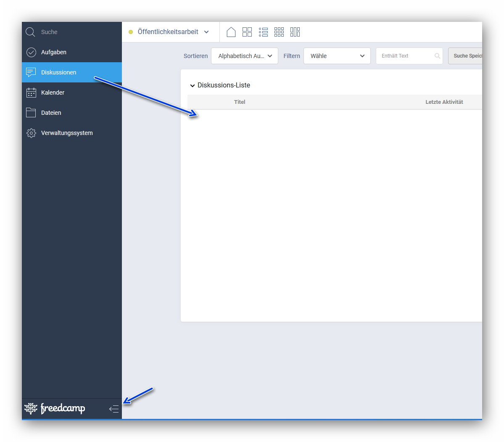Open the kanban columns view icon
The height and width of the screenshot is (442, 504).
295,32
